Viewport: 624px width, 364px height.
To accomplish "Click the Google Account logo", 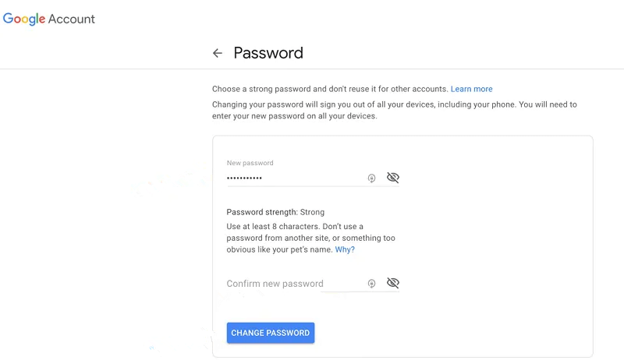I will tap(49, 19).
